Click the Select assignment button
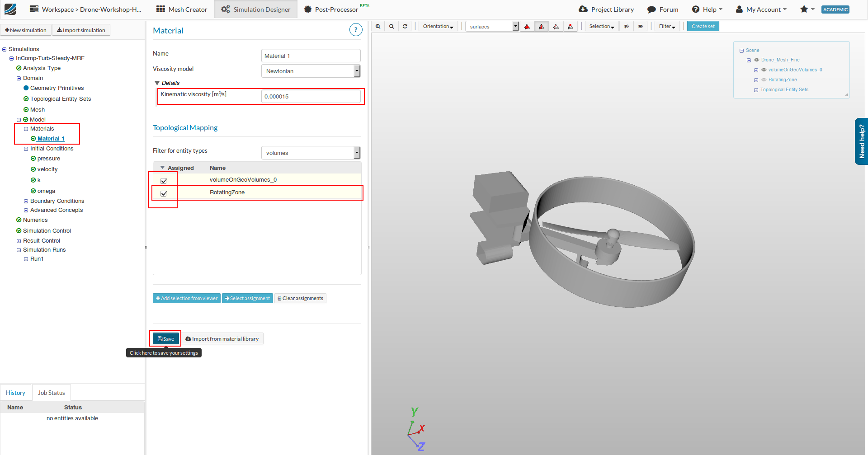The height and width of the screenshot is (455, 868). pyautogui.click(x=247, y=298)
